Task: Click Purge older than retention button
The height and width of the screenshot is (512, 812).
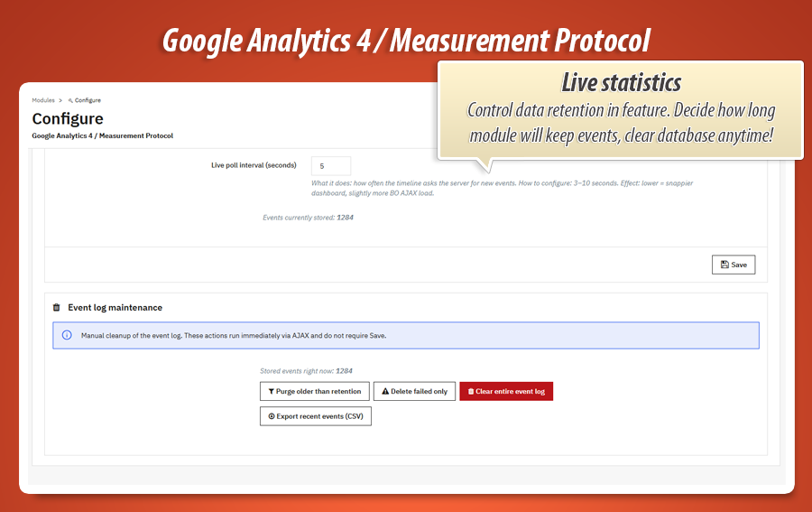Action: coord(314,391)
